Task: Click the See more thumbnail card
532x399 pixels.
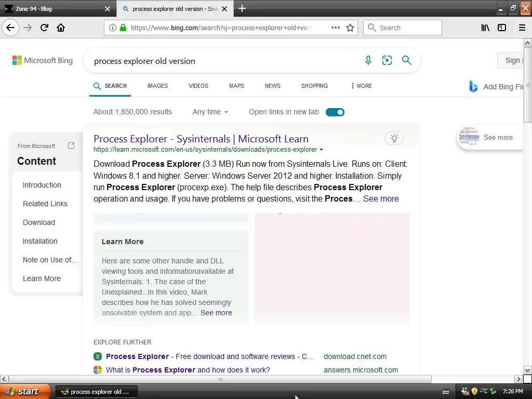Action: pos(490,137)
